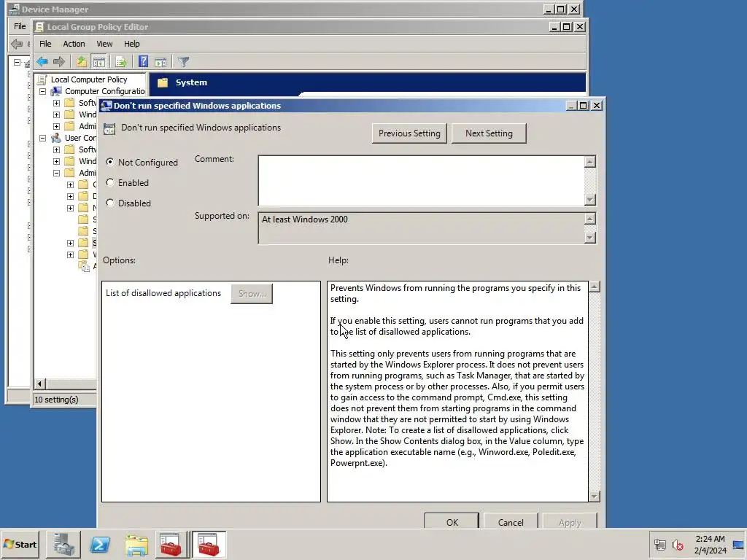Open the Help menu
The image size is (747, 560).
click(131, 44)
